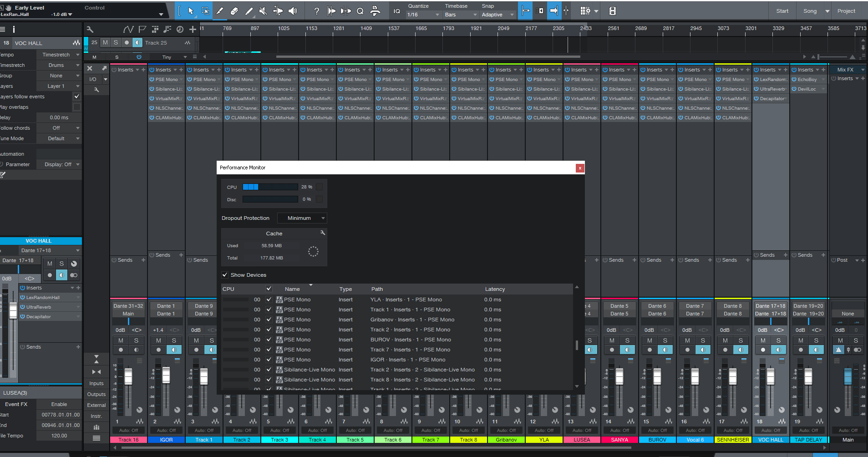Viewport: 868px width, 457px height.
Task: Switch to the Song tab
Action: pyautogui.click(x=810, y=11)
